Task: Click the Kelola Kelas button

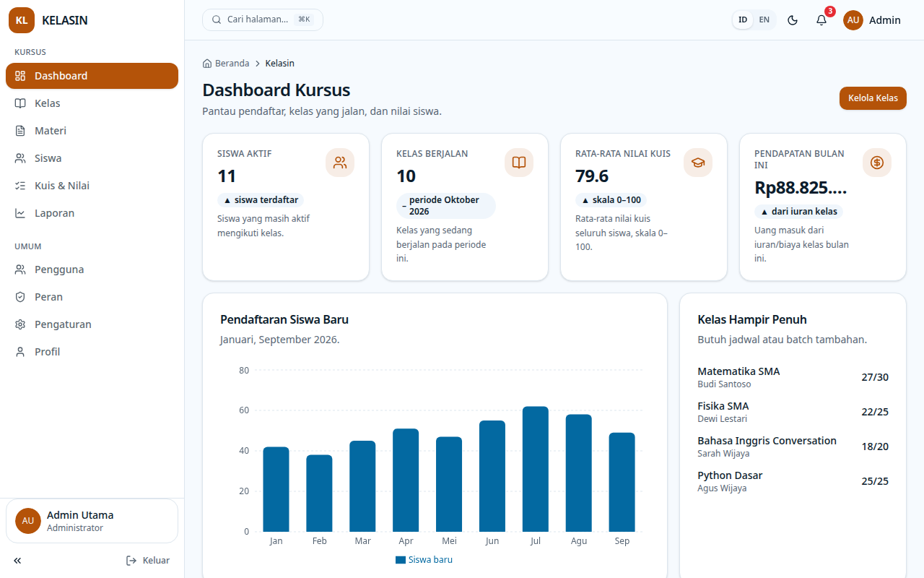Action: tap(873, 98)
